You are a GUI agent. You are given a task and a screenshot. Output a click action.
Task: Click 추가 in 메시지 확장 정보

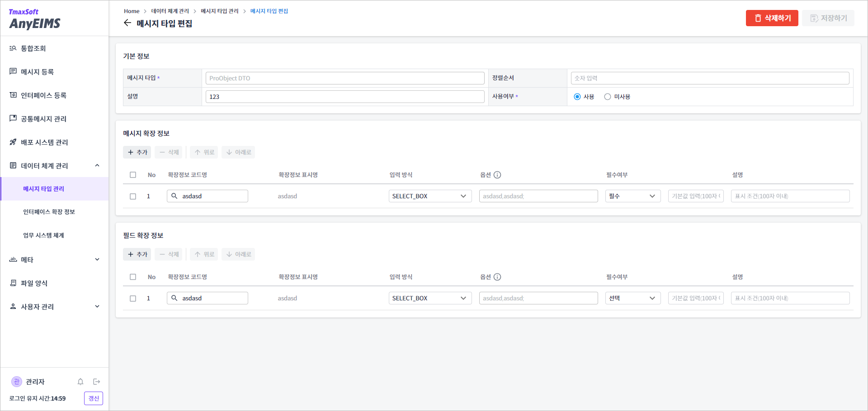click(x=137, y=152)
